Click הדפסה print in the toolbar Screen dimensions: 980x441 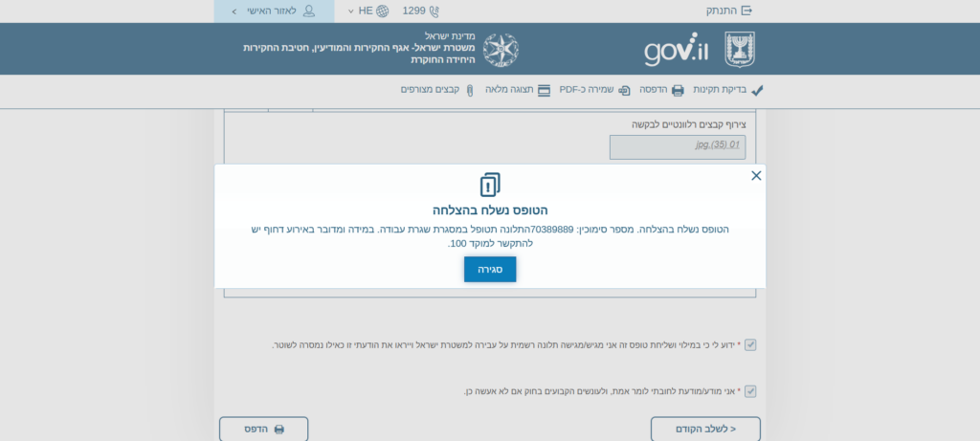coord(662,90)
